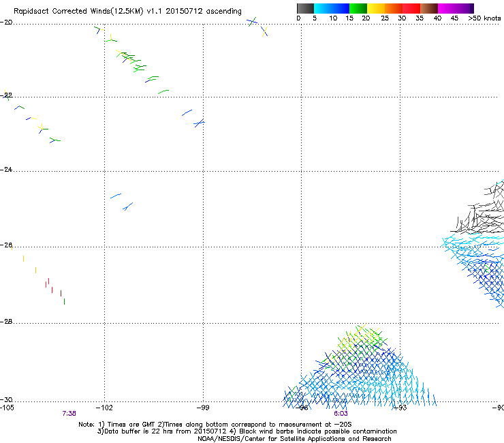Select the '35' legend scale label
This screenshot has width=504, height=443.
pos(420,18)
